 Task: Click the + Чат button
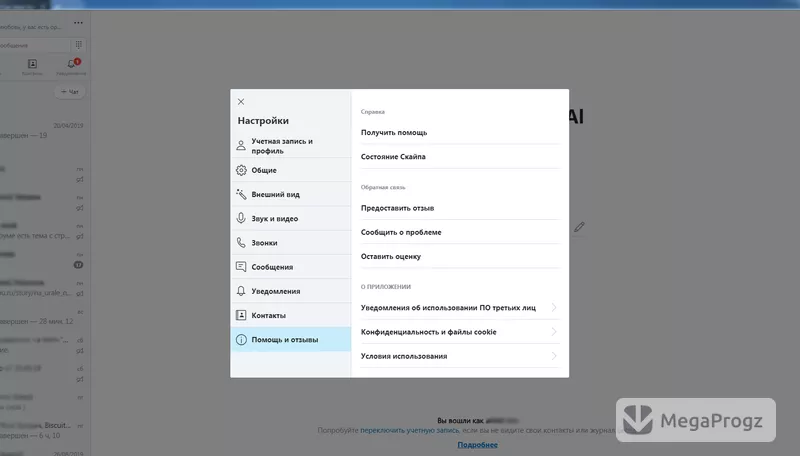69,92
